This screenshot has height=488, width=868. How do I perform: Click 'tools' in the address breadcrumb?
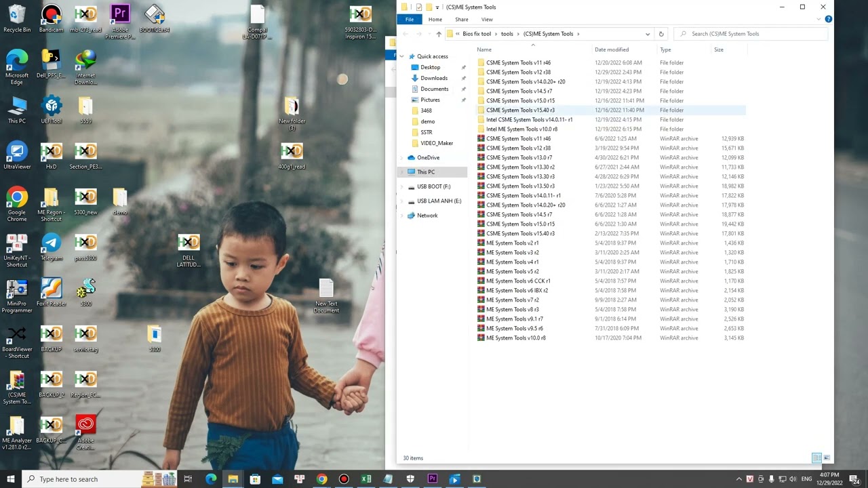507,34
